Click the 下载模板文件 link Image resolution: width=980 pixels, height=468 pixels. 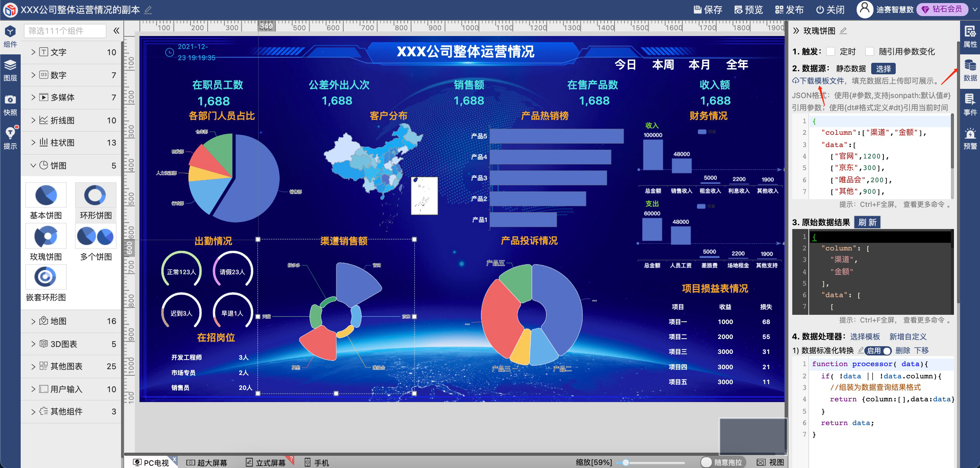tap(818, 81)
